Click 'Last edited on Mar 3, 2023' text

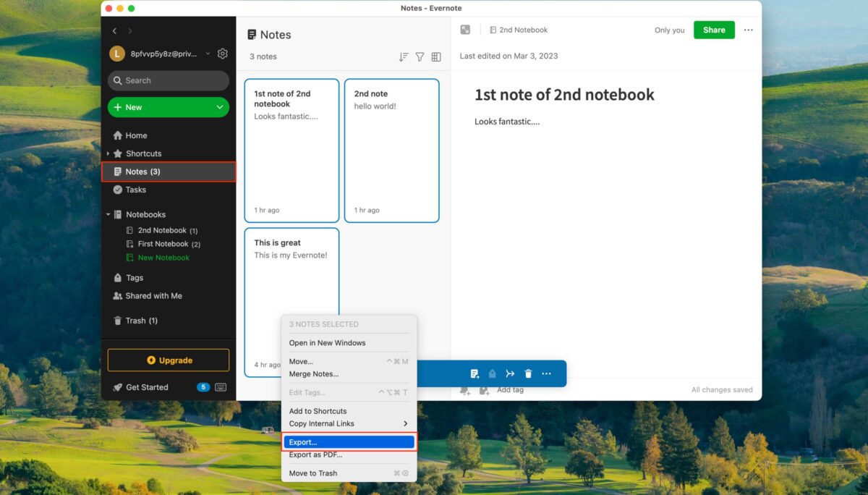[509, 56]
